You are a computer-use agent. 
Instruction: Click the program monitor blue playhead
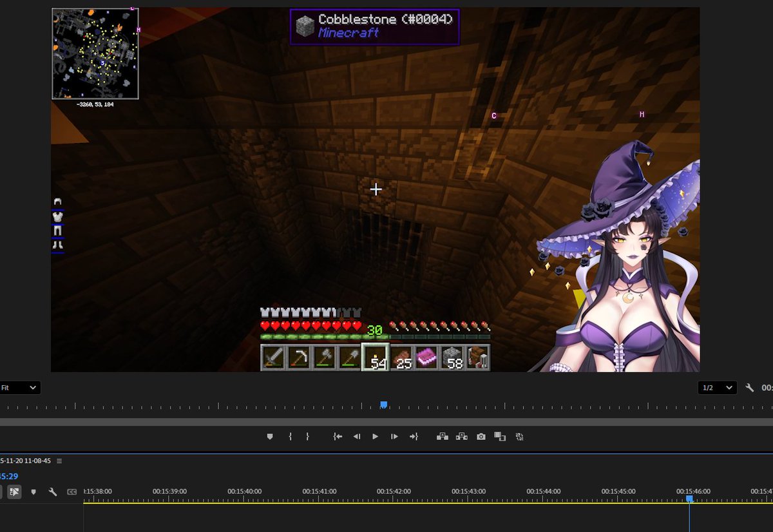point(383,405)
